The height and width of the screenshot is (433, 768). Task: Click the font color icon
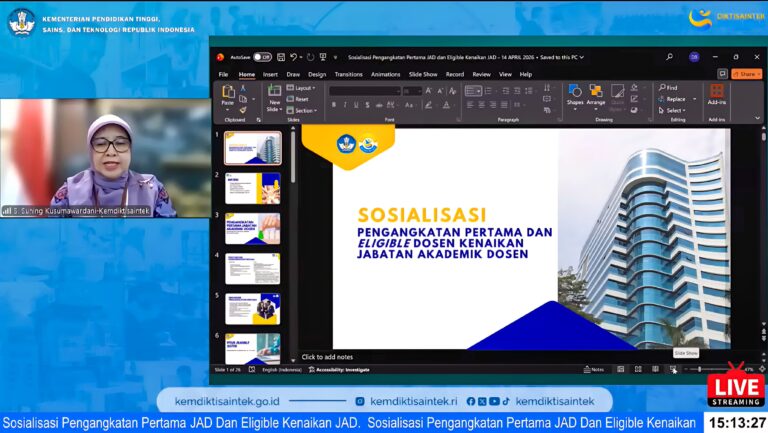[446, 105]
